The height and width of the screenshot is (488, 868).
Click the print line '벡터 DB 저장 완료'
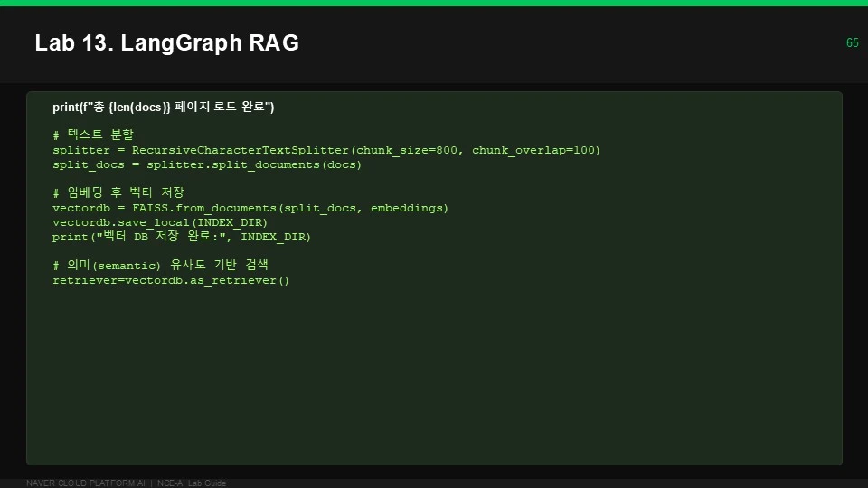(x=182, y=236)
